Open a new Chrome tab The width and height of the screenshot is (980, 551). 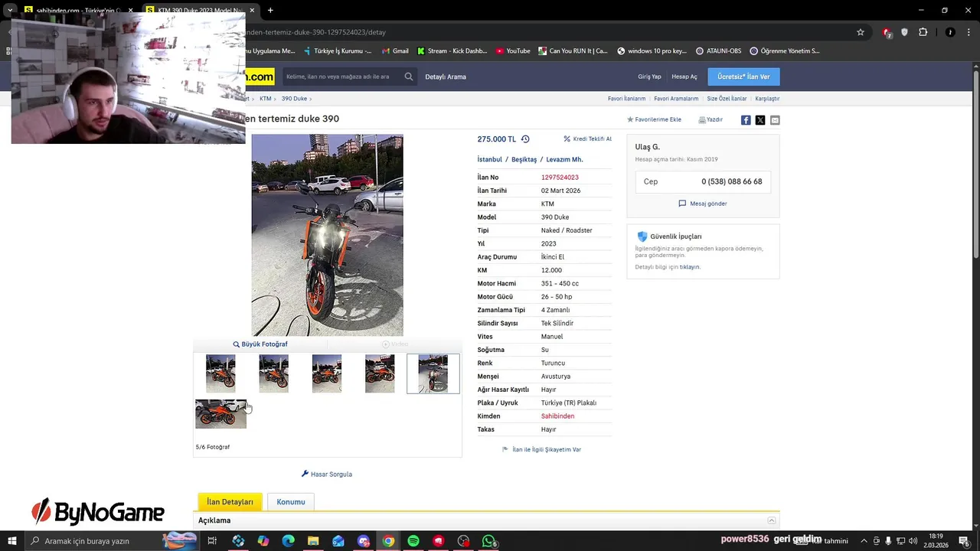270,10
